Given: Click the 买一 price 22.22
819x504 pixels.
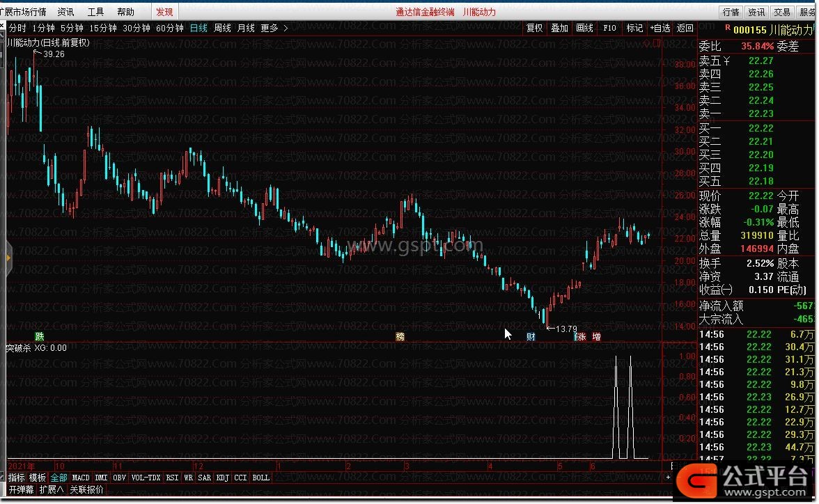Looking at the screenshot, I should coord(761,129).
